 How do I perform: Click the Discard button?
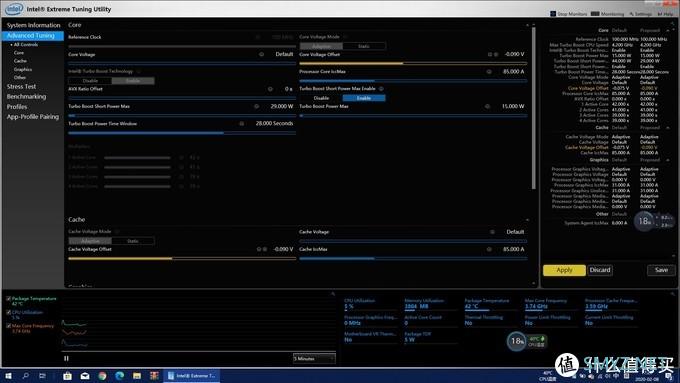coord(600,270)
